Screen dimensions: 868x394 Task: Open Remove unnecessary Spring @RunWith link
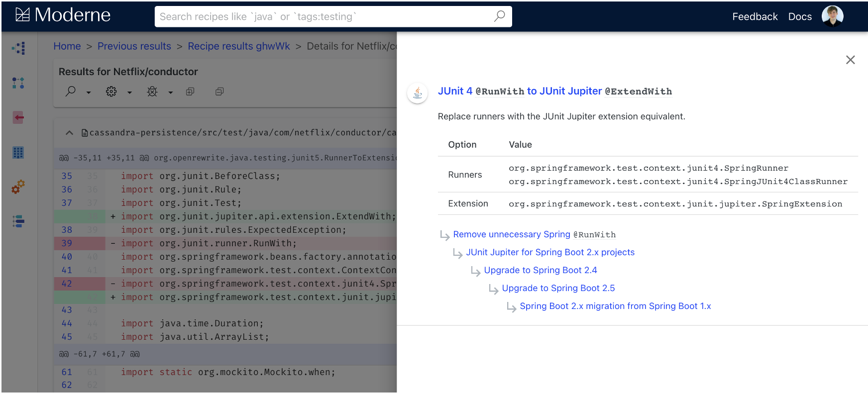(x=534, y=234)
